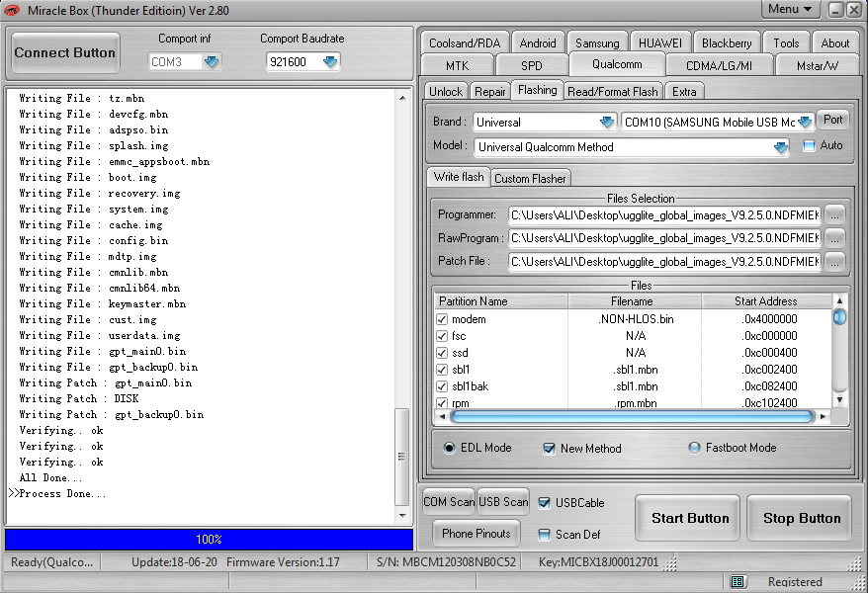Switch to the MTK tab
This screenshot has height=593, width=868.
pyautogui.click(x=458, y=66)
